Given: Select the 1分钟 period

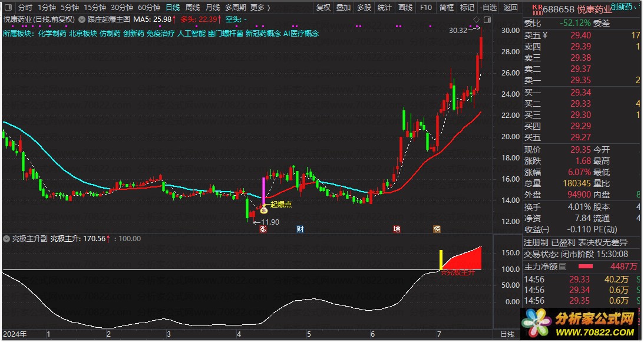Looking at the screenshot, I should click(x=47, y=8).
